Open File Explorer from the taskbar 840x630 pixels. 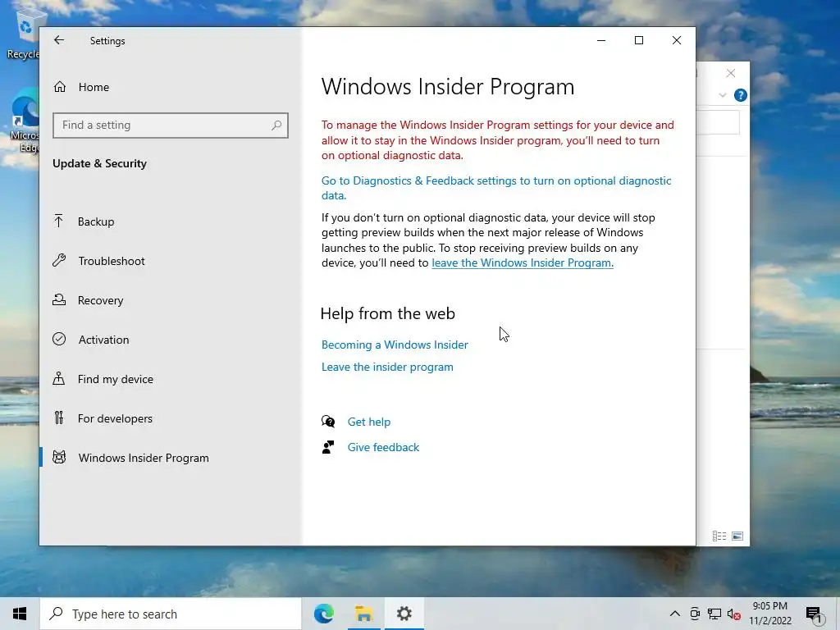[x=363, y=614]
